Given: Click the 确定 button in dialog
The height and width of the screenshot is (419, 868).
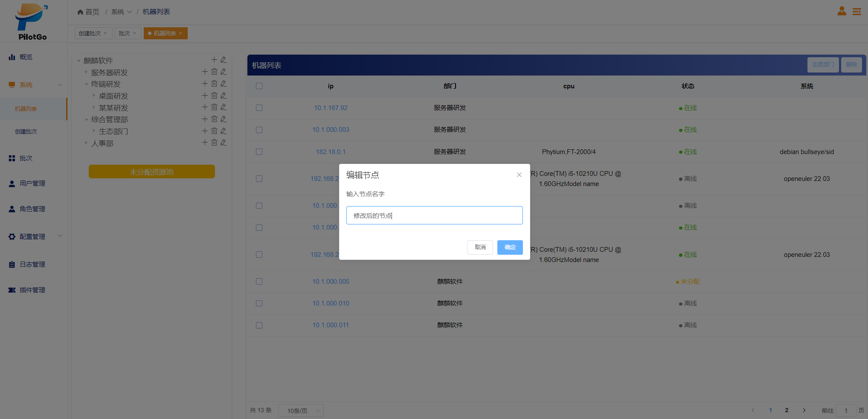Looking at the screenshot, I should pos(510,247).
